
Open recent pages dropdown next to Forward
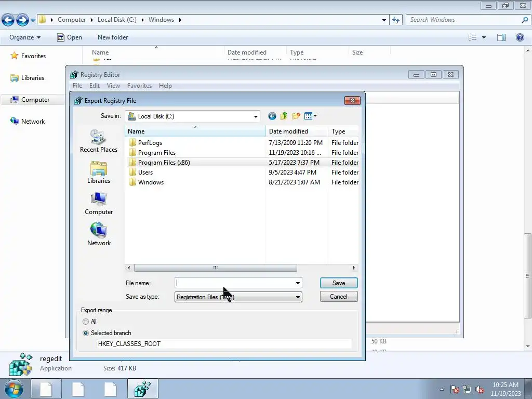coord(33,20)
